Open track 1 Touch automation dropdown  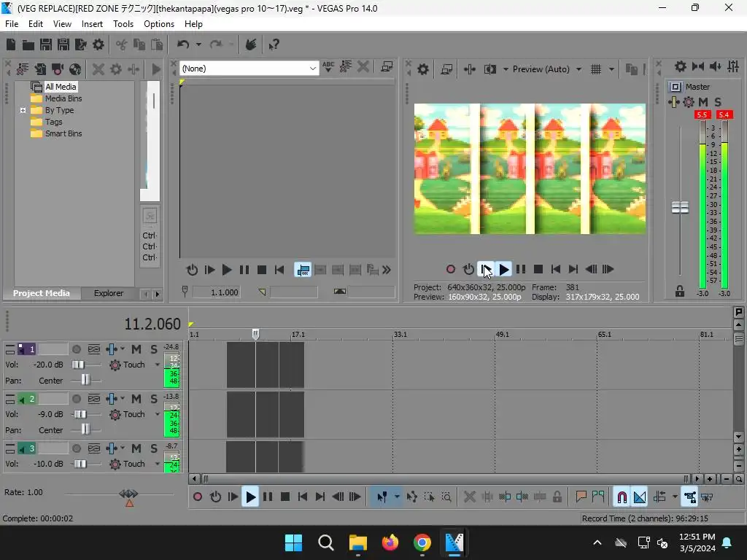click(x=158, y=365)
